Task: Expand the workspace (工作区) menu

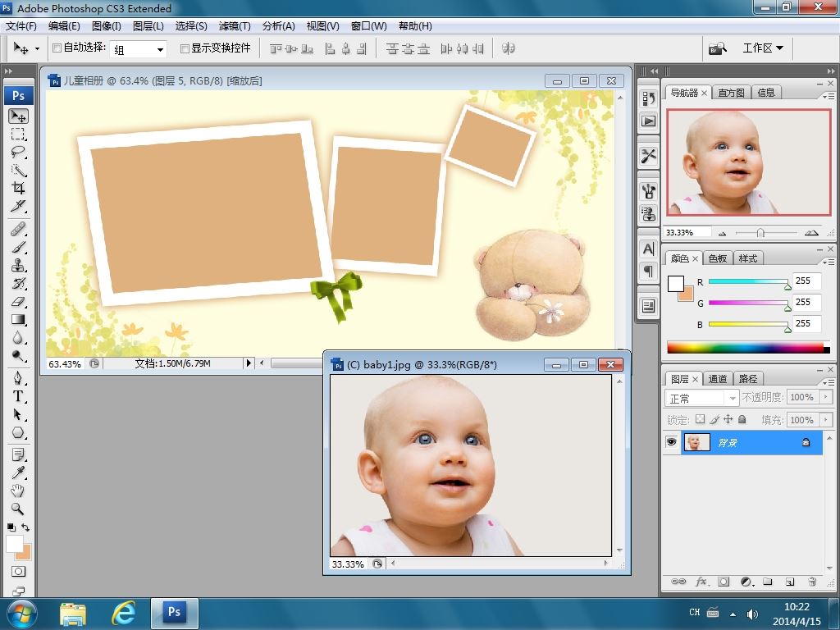Action: point(762,48)
